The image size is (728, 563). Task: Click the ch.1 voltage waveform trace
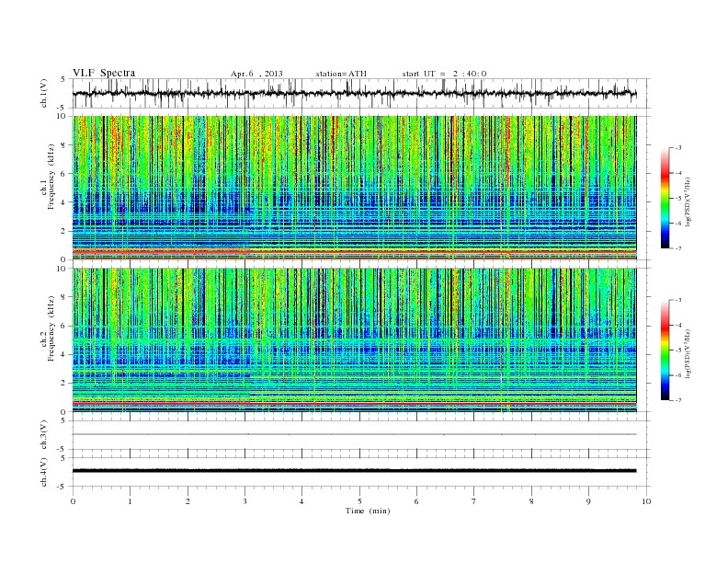354,93
